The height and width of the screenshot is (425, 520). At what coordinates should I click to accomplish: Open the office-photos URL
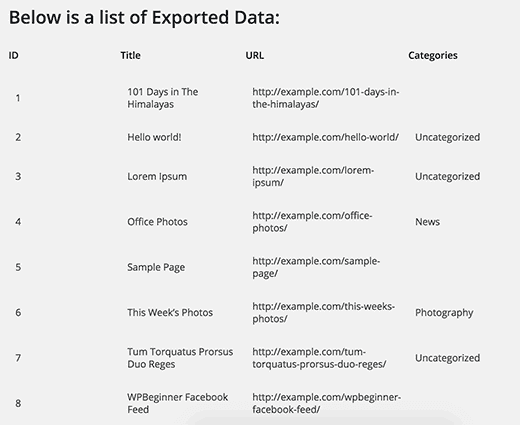click(312, 222)
